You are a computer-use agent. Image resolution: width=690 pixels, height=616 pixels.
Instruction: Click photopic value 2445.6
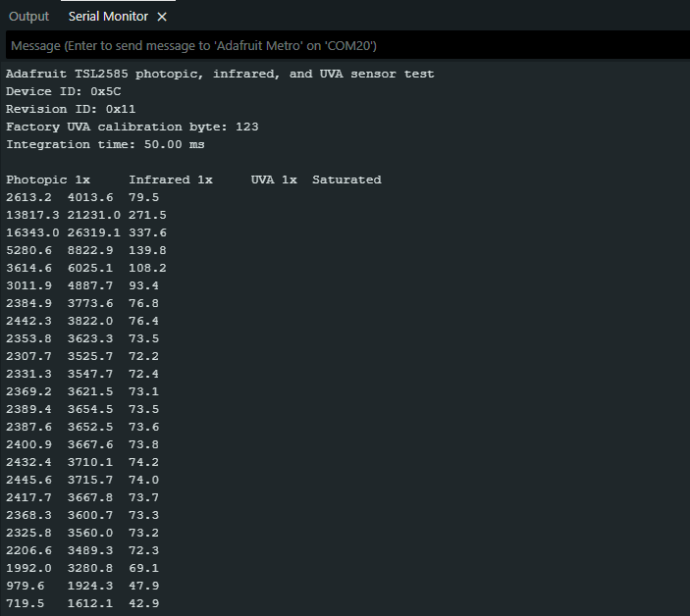coord(28,480)
